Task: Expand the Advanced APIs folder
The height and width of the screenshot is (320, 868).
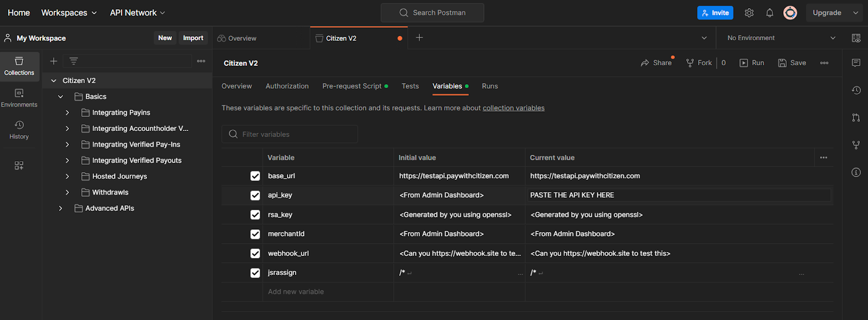Action: point(61,208)
